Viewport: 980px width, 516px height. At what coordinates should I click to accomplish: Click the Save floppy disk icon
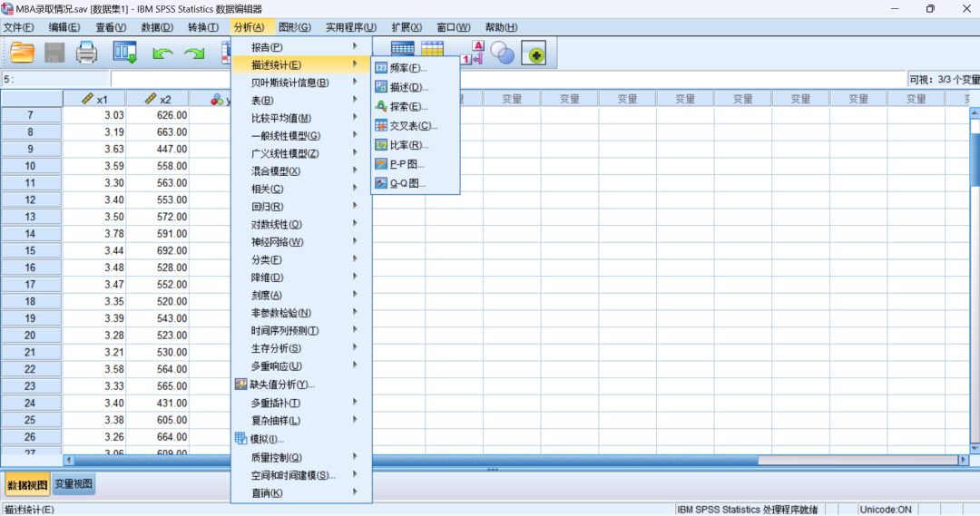pyautogui.click(x=54, y=54)
